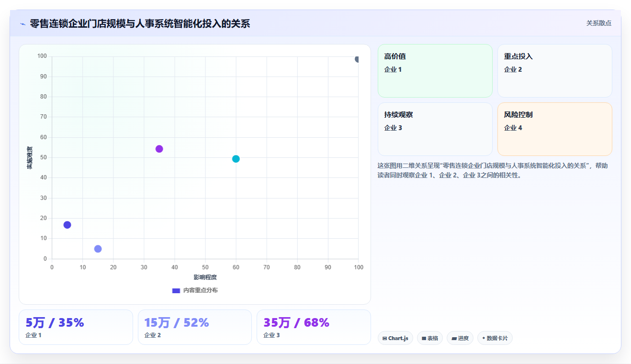
Task: Click the light blue scatter point near x=15
Action: (98, 249)
